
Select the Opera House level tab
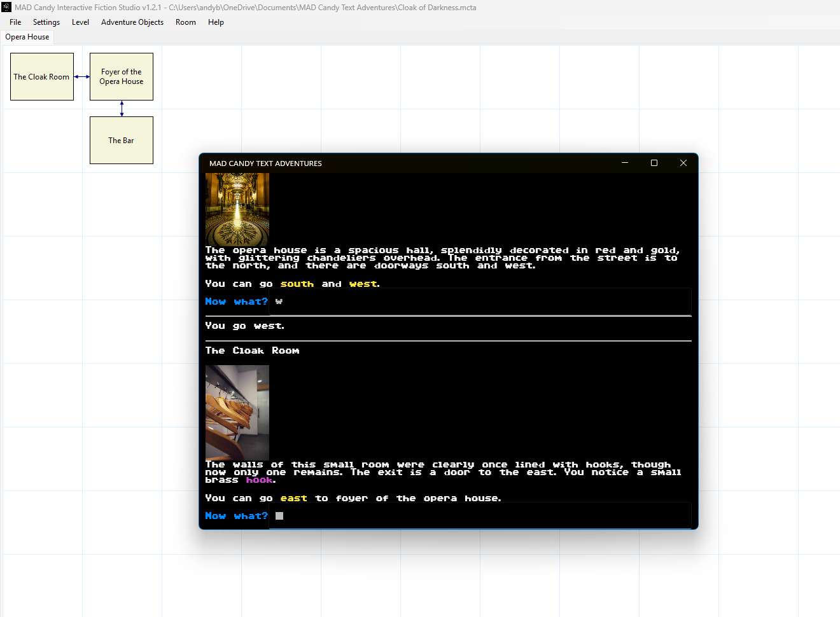(x=27, y=37)
